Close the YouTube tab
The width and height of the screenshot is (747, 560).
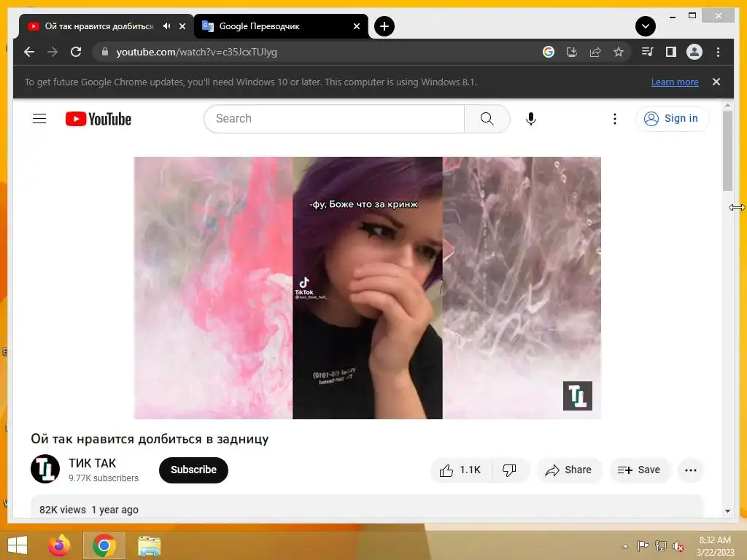[x=182, y=26]
